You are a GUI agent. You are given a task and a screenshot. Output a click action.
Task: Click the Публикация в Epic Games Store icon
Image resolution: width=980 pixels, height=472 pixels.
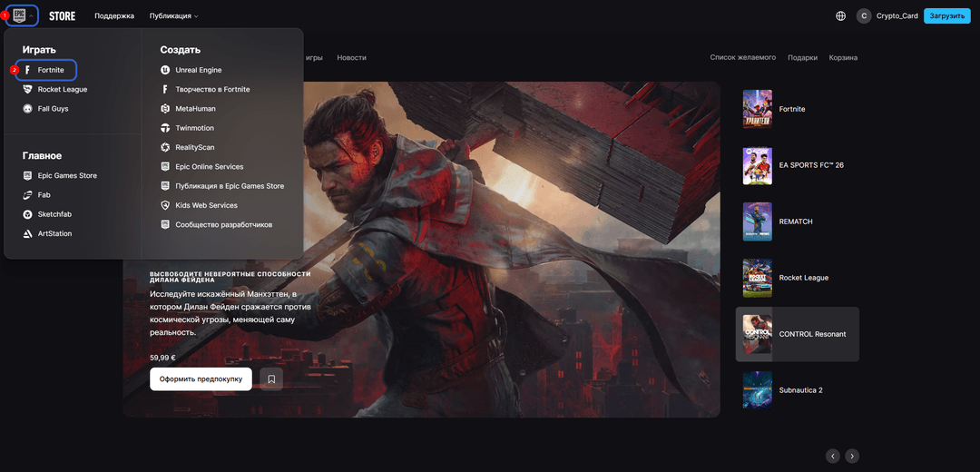[x=165, y=186]
